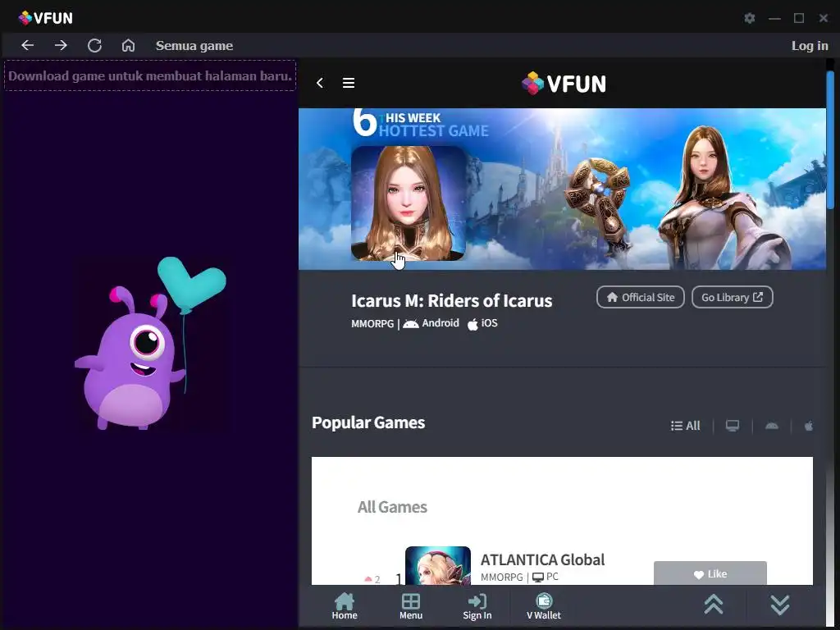840x630 pixels.
Task: Select the All filter in Popular Games
Action: [x=685, y=426]
